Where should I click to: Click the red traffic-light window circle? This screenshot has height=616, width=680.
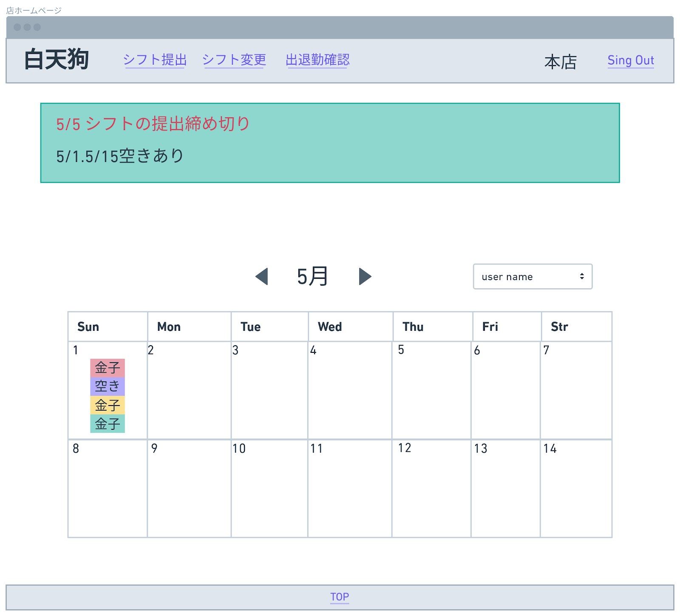tap(18, 27)
